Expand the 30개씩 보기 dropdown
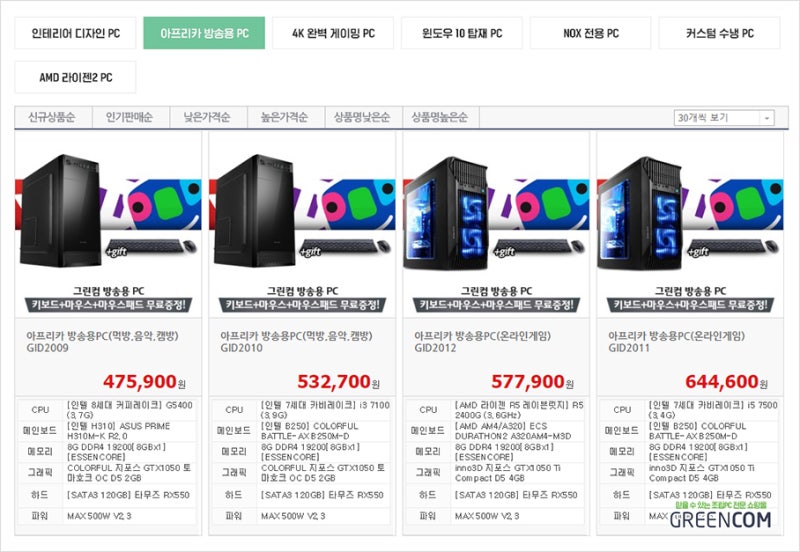 click(724, 118)
